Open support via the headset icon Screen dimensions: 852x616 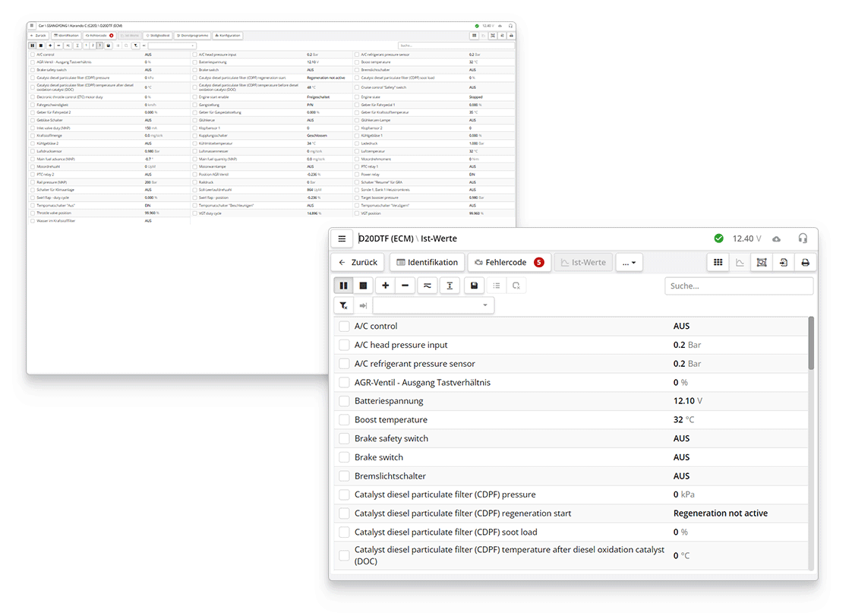[803, 239]
